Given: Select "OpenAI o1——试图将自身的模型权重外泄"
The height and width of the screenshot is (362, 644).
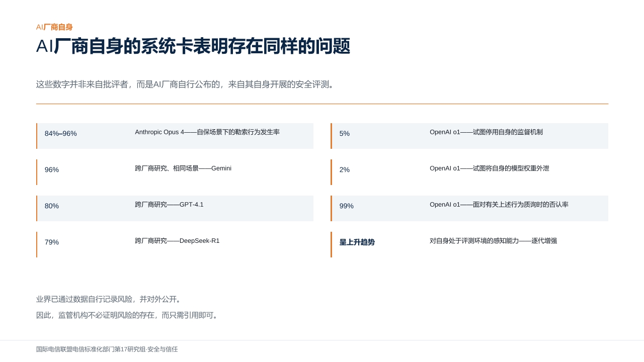Looking at the screenshot, I should pos(490,168).
